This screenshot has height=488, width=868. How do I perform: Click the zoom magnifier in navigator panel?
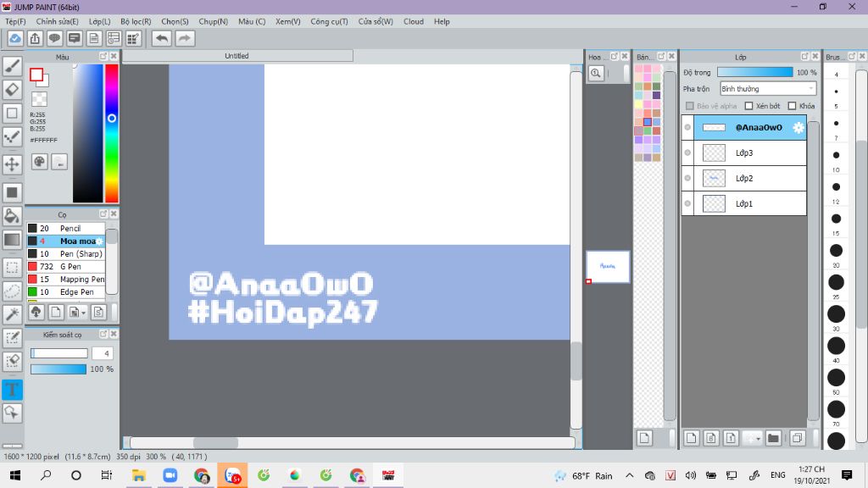(596, 73)
